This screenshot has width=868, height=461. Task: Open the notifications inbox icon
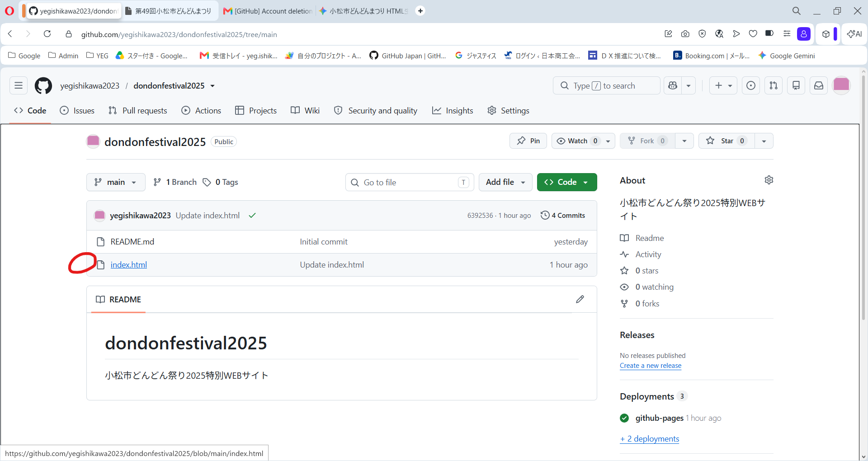coord(819,85)
